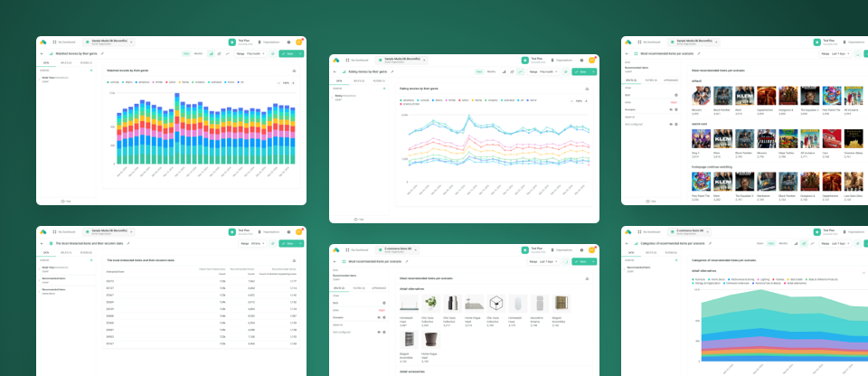The image size is (868, 376).
Task: Switch to Days in Watched movies window
Action: point(186,53)
